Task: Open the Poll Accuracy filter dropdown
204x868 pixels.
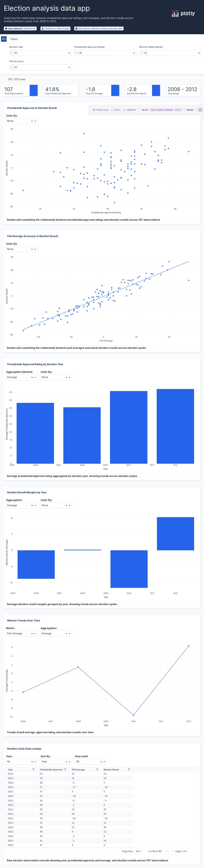Action: point(69,67)
